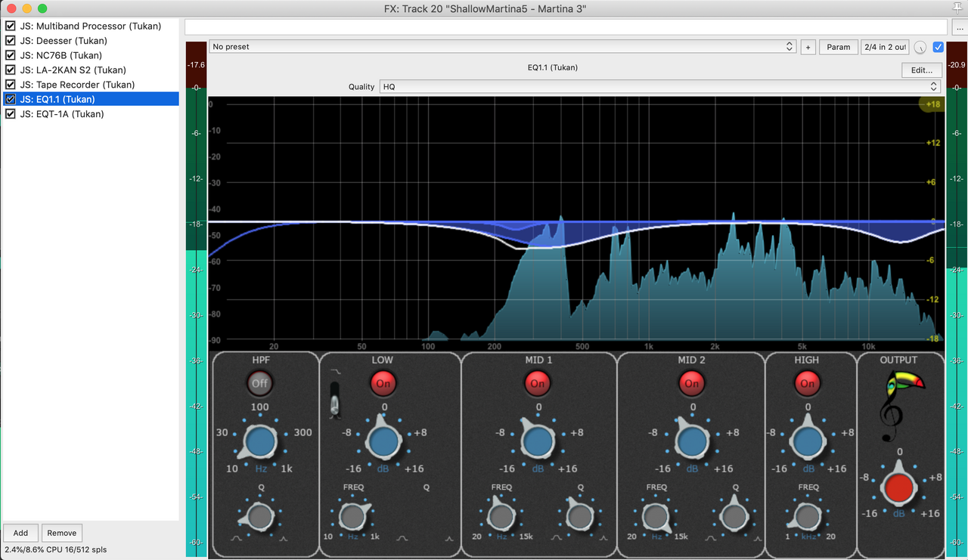The image size is (968, 560).
Task: Toggle the HIGH band On button
Action: coord(808,383)
